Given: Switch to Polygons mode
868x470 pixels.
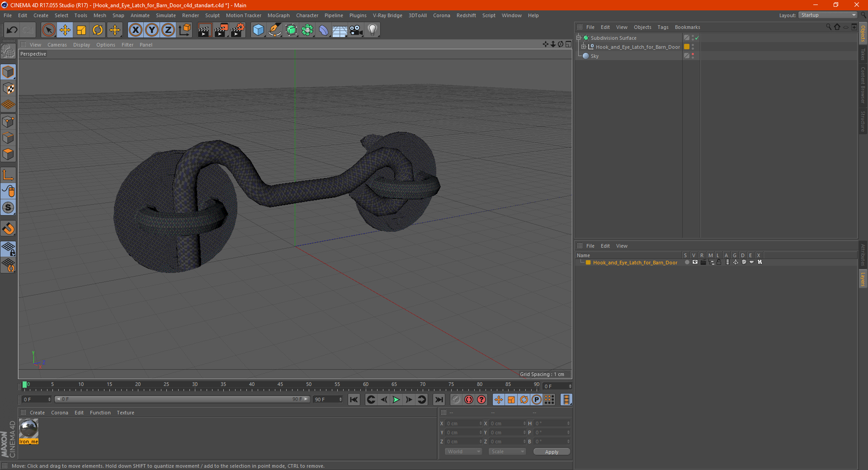Looking at the screenshot, I should click(8, 154).
